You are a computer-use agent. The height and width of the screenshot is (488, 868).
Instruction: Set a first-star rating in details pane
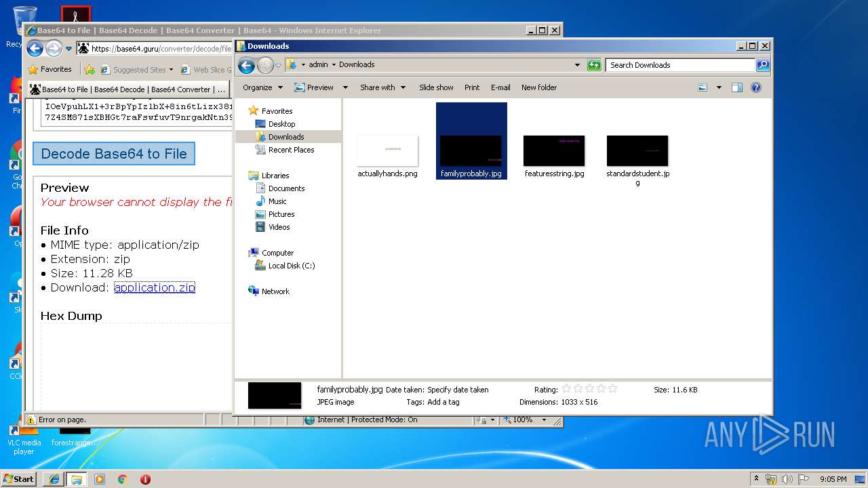(x=566, y=389)
